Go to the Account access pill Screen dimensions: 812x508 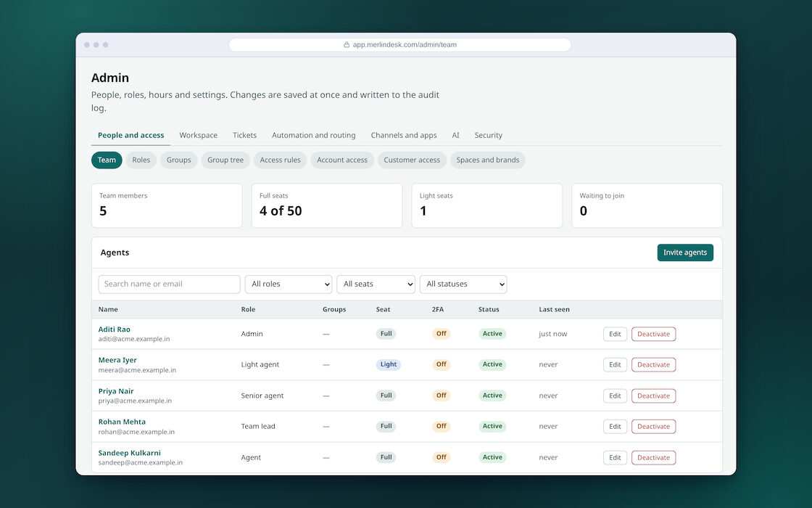(342, 160)
